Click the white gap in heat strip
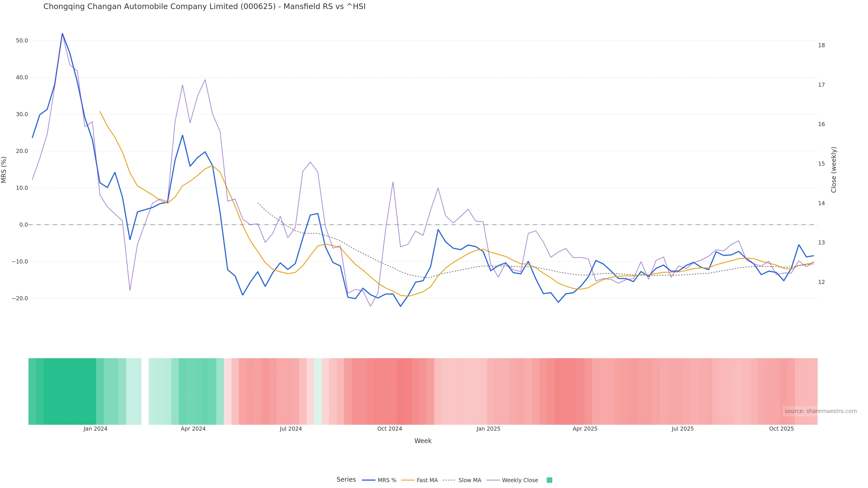Screen dimensions: 868x488 [x=145, y=391]
